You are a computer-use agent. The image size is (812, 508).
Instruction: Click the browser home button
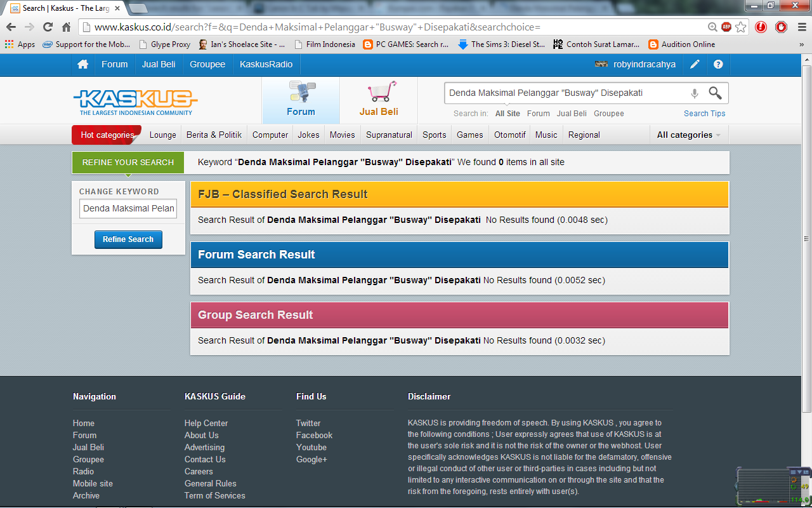pyautogui.click(x=66, y=27)
